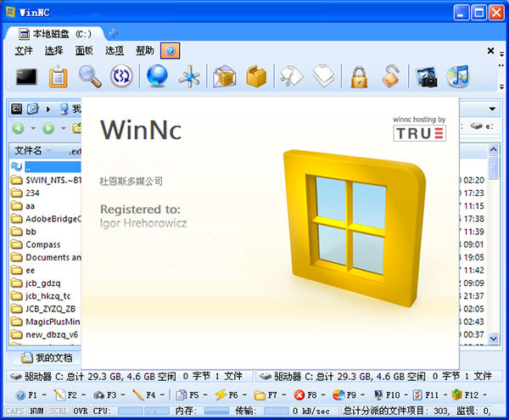This screenshot has height=420, width=509.
Task: Open the magnifying glass search tool
Action: [90, 76]
